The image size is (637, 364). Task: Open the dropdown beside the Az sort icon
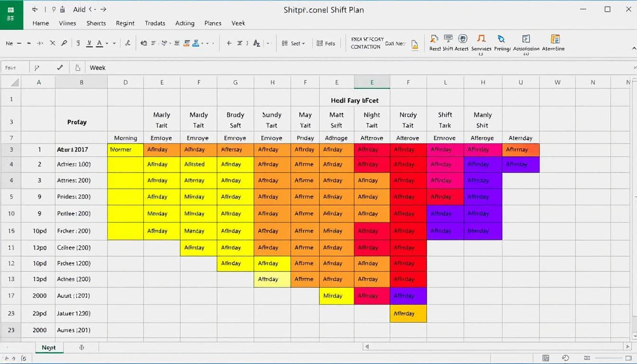tap(268, 43)
